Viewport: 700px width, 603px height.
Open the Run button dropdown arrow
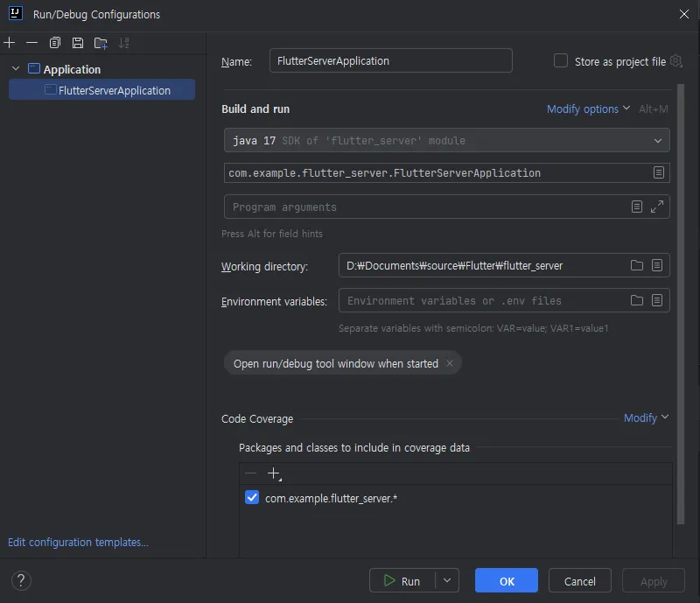(447, 580)
